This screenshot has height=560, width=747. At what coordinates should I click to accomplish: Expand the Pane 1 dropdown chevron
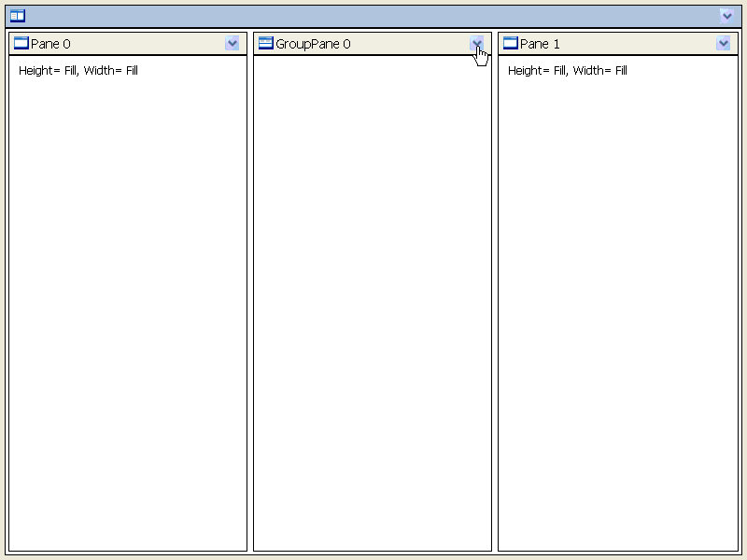(723, 44)
